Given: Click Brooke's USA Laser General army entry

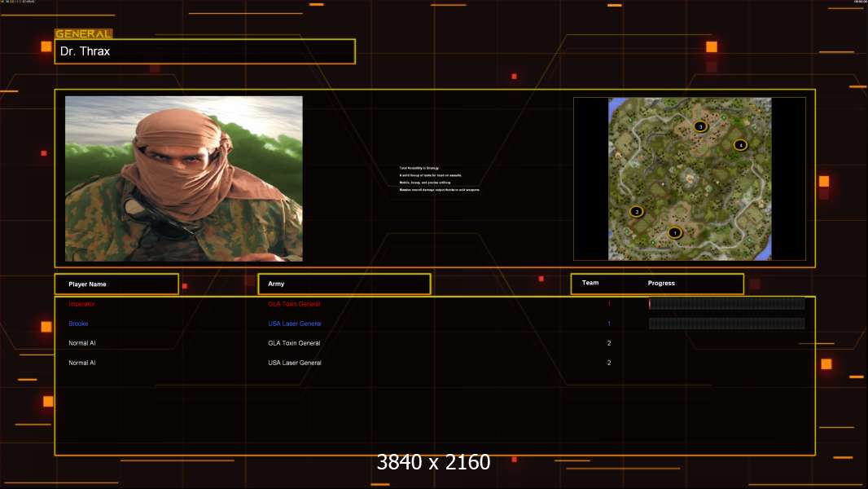Looking at the screenshot, I should tap(294, 324).
